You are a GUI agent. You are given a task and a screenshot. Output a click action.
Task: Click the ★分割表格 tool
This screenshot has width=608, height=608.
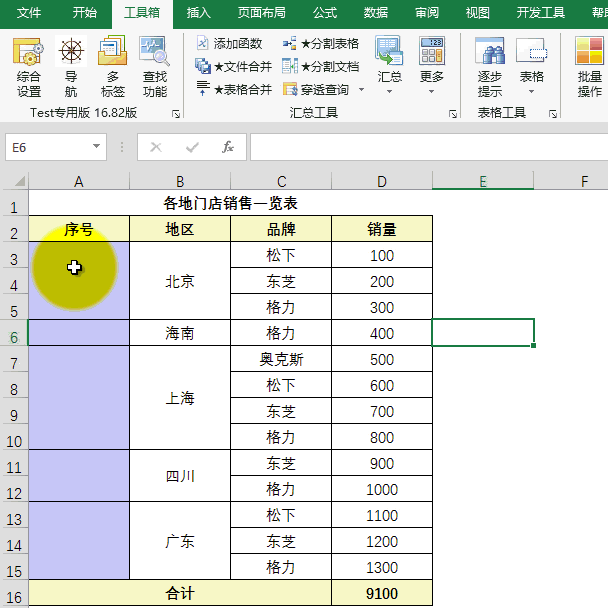(320, 44)
